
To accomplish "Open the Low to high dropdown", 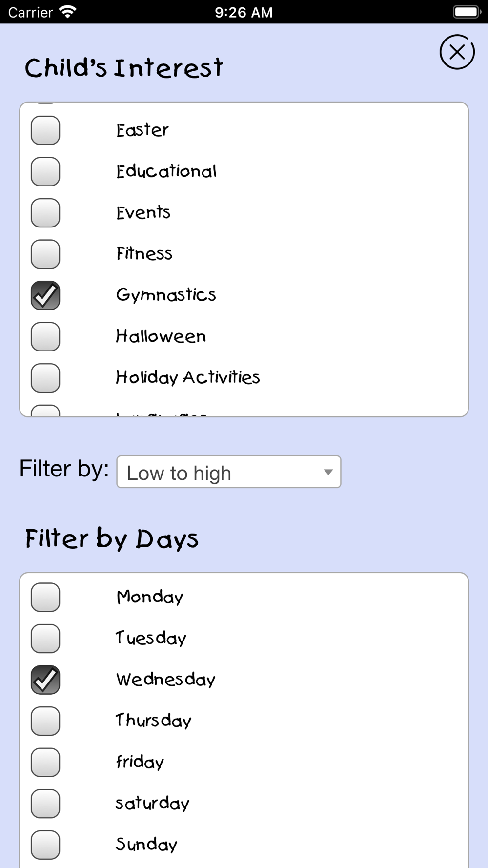I will [229, 472].
